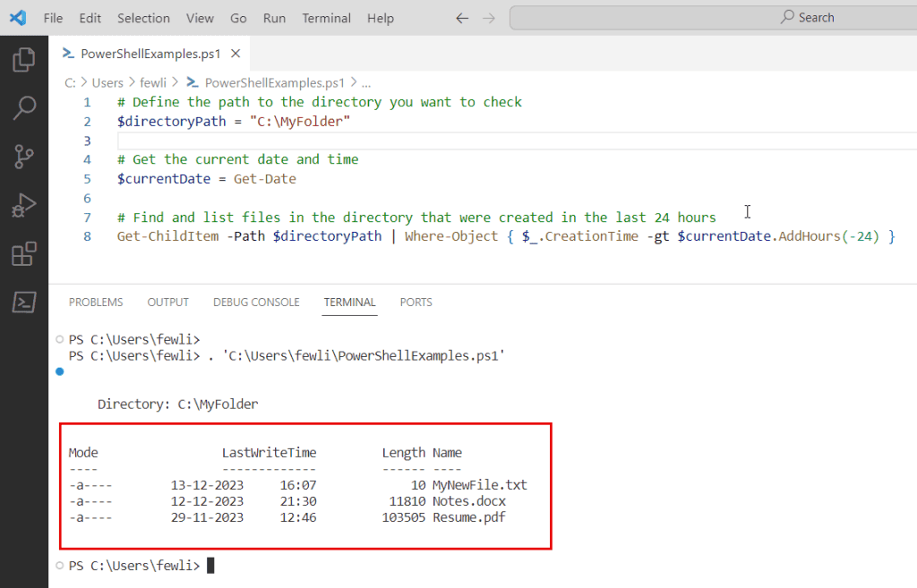Click CreationTime property on line 8
Screen dimensions: 917x588
592,236
